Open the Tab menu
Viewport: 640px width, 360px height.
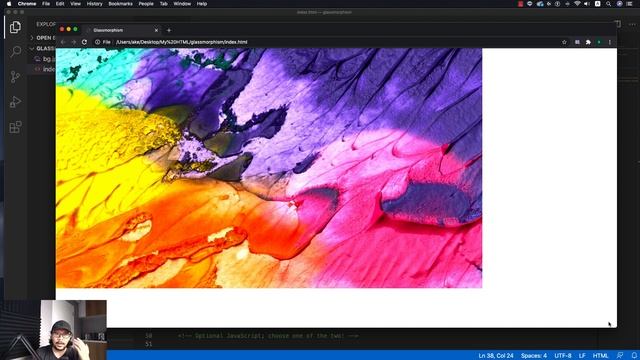click(x=163, y=4)
